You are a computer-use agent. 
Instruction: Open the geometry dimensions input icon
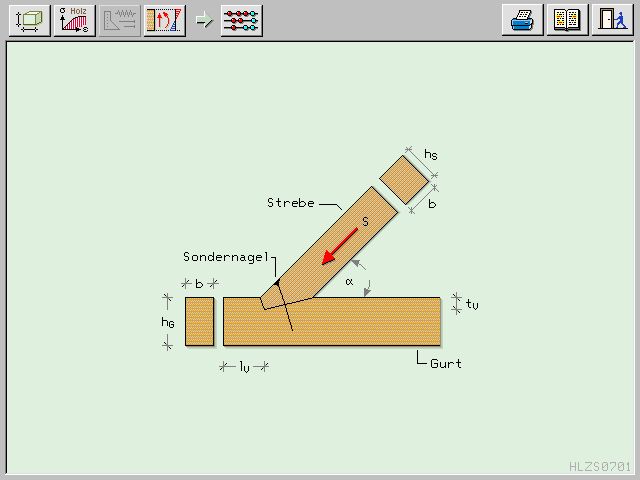coord(29,20)
